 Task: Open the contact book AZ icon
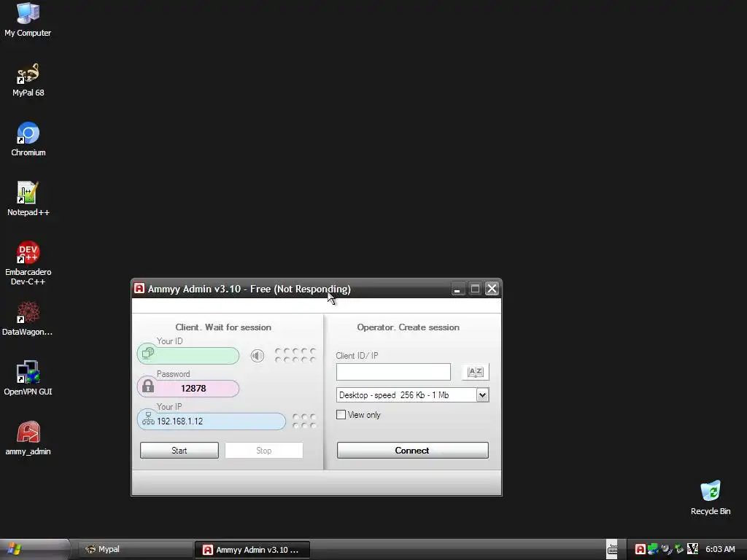[x=476, y=372]
